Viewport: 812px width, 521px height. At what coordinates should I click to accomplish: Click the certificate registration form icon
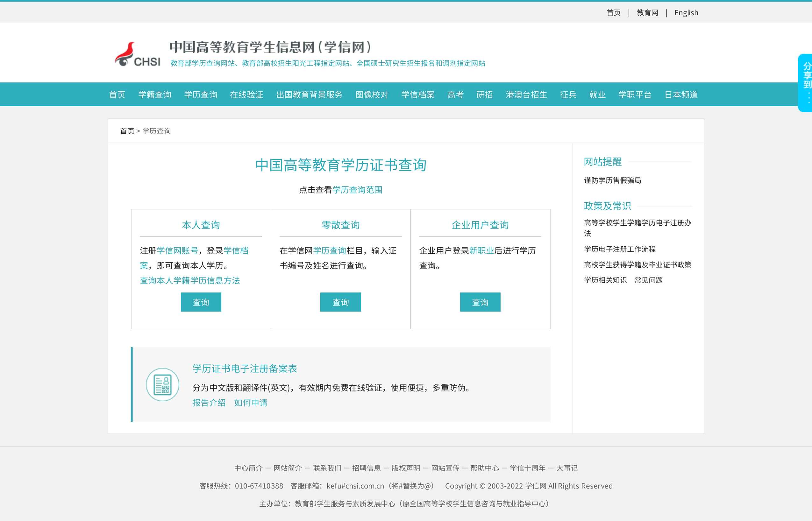[162, 385]
